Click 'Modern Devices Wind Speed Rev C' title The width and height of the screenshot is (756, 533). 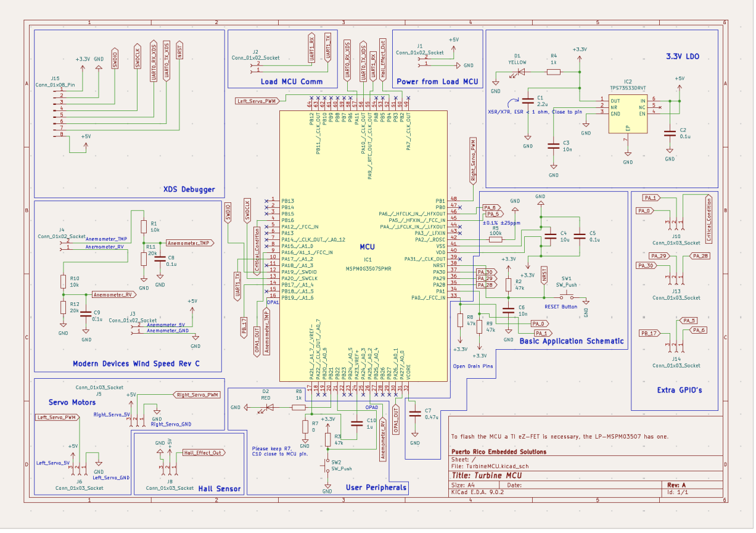tap(136, 363)
